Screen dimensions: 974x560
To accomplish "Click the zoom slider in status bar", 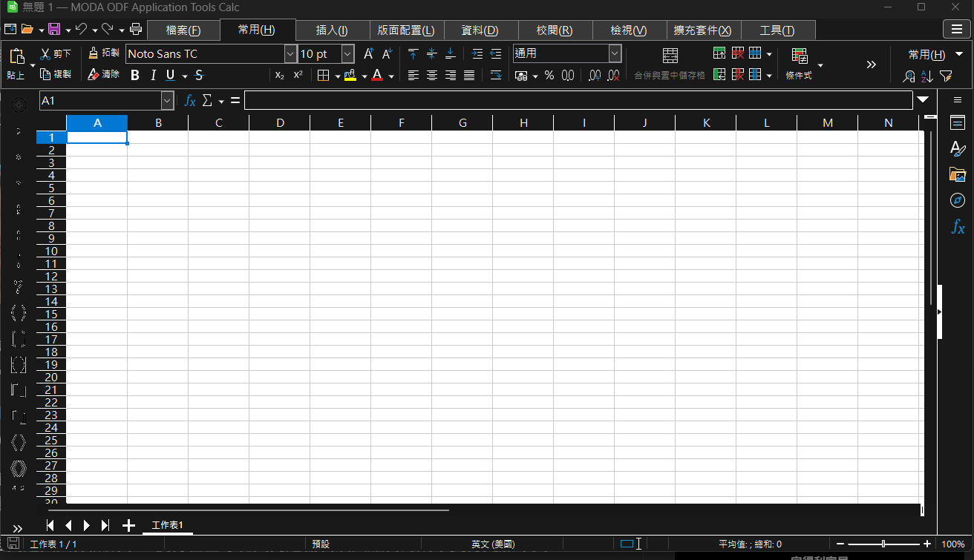I will coord(883,544).
